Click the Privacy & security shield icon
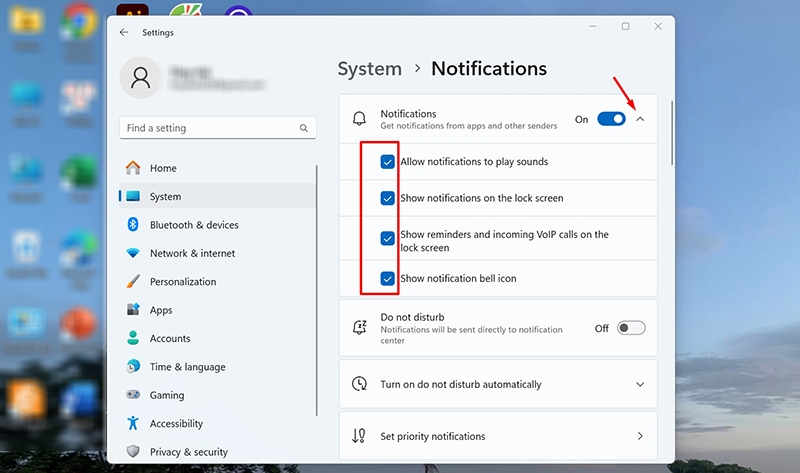The image size is (800, 473). [x=133, y=452]
